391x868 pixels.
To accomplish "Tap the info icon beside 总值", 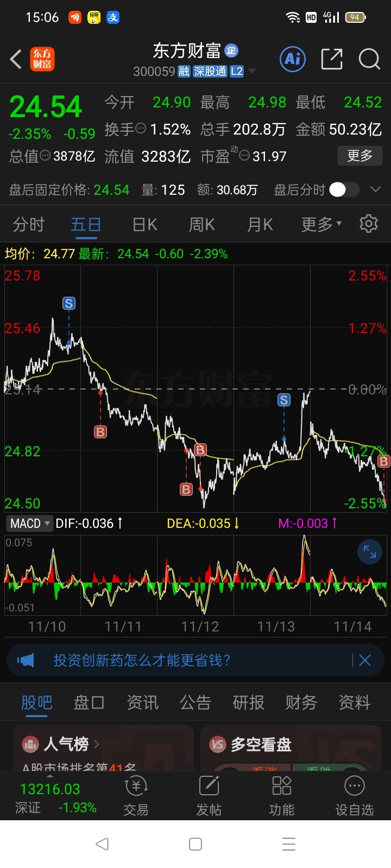I will click(x=46, y=156).
